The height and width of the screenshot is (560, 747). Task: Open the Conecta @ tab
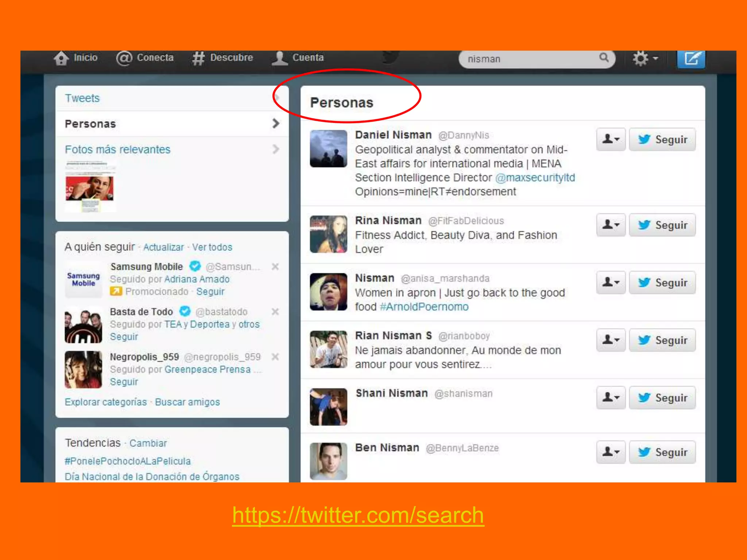coord(145,58)
